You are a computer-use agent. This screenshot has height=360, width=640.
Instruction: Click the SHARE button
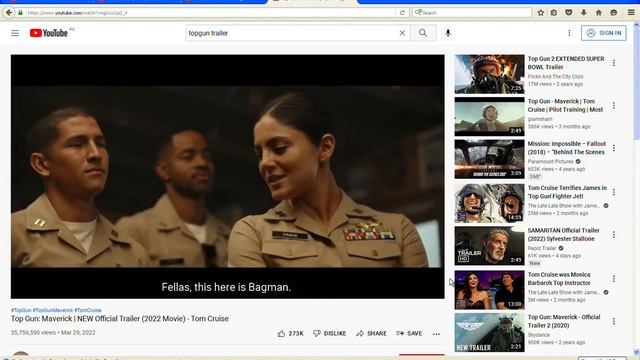371,333
